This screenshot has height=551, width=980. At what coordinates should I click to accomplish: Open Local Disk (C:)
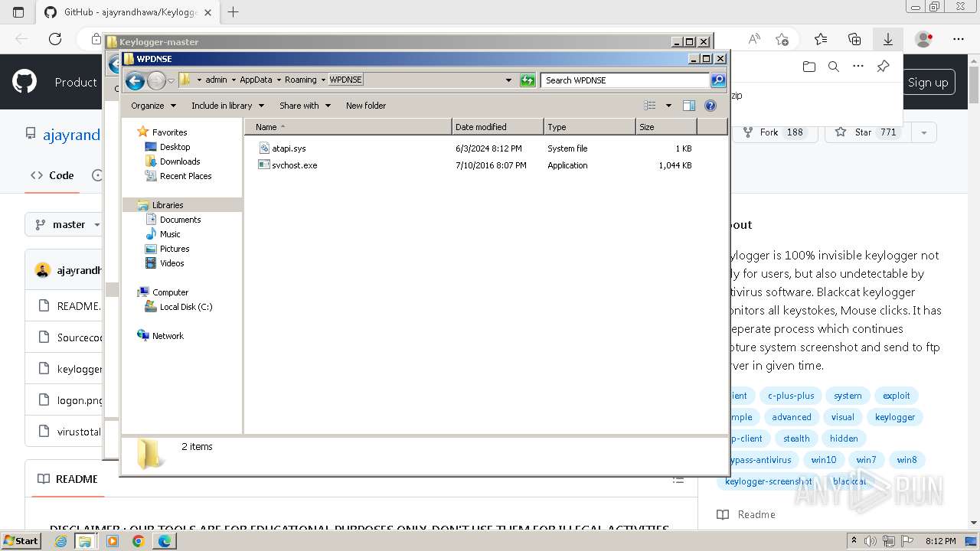point(186,307)
